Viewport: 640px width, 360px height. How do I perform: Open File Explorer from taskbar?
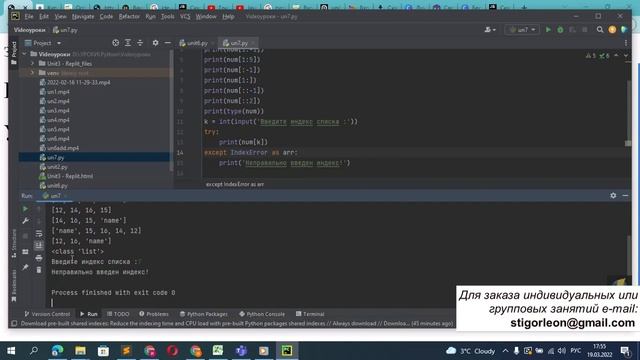(80, 351)
